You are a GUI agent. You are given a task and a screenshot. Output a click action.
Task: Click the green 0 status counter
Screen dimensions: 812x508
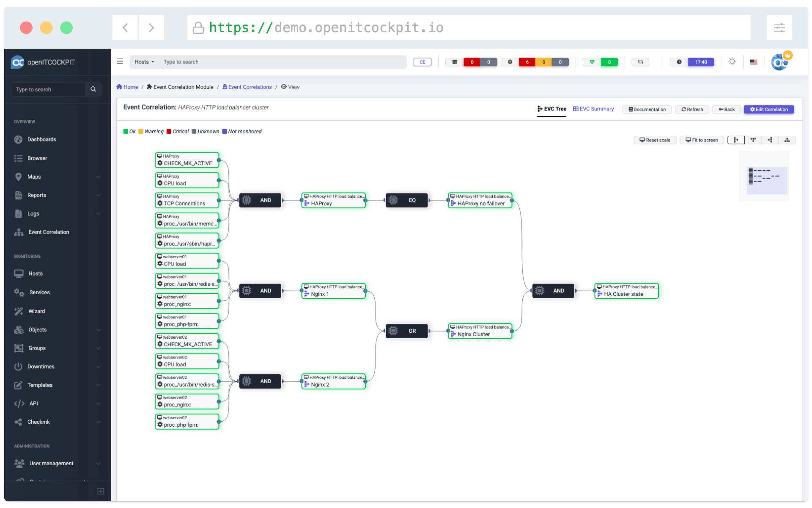pos(609,62)
